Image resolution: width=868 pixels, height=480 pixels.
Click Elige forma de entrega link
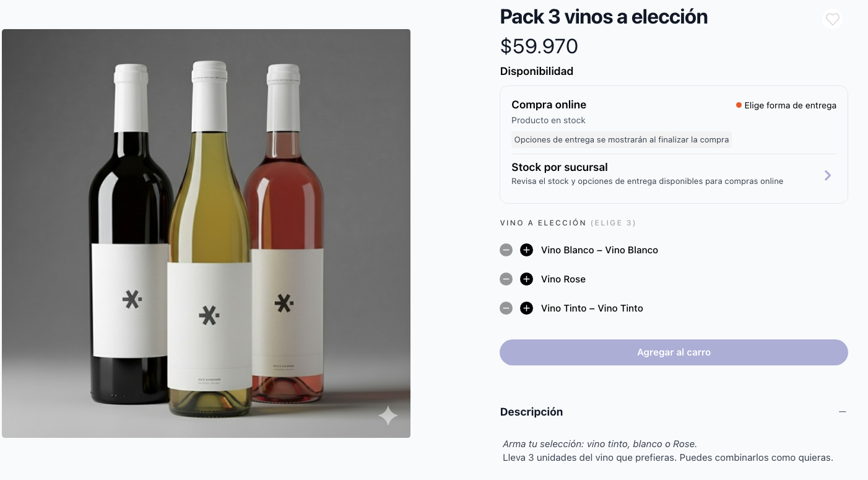pos(789,105)
